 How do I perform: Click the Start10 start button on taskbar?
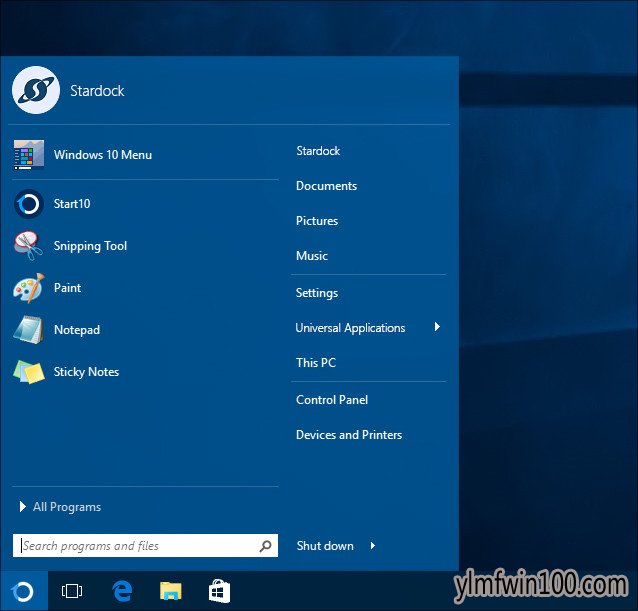coord(24,591)
